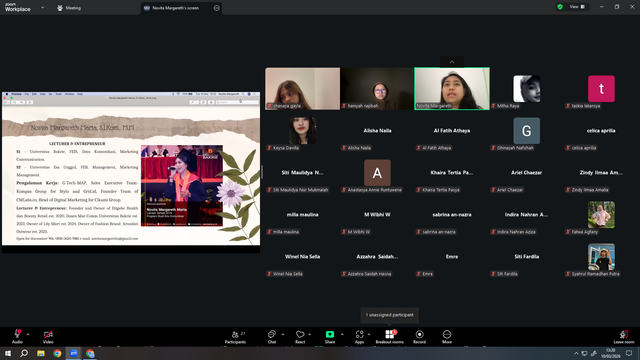Collapse the gallery using the up chevron
Screen dimensions: 640x360
pos(452,62)
